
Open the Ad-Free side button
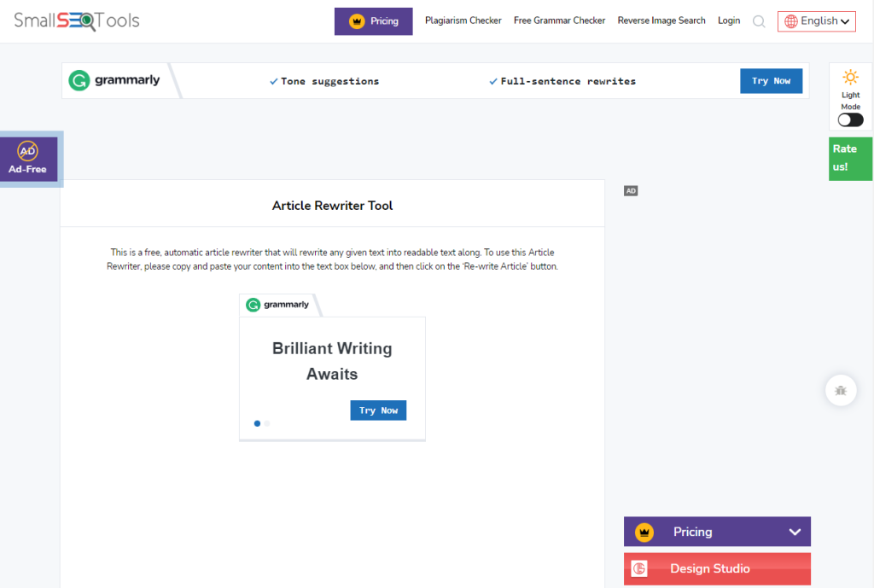(28, 159)
